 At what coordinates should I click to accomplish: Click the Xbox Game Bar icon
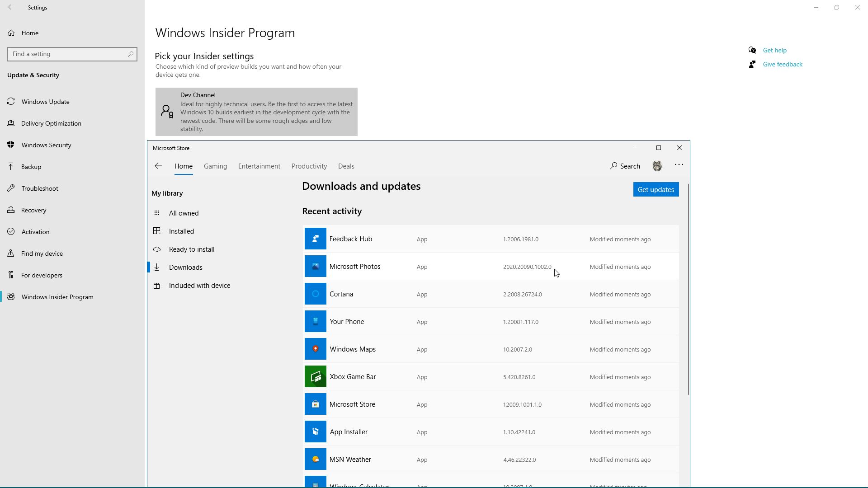coord(315,377)
